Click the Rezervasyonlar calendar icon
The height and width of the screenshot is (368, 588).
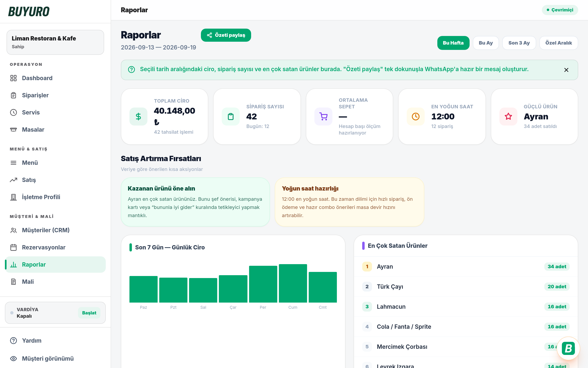13,247
